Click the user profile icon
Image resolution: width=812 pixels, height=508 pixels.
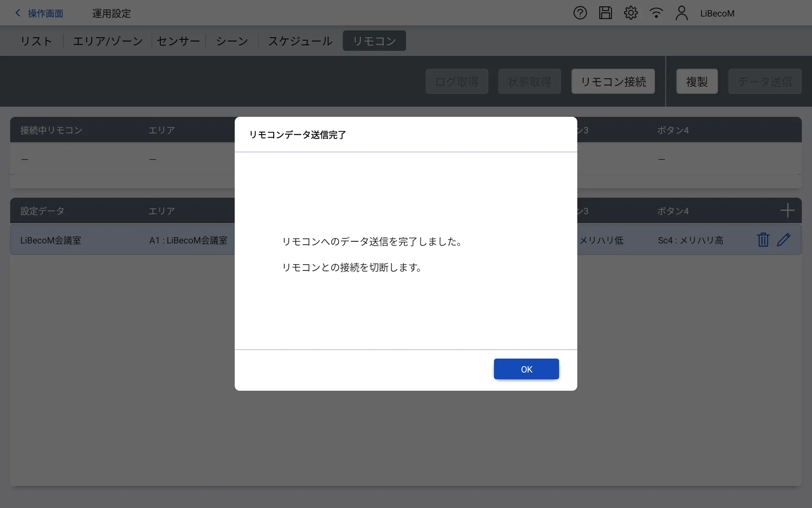(x=681, y=13)
